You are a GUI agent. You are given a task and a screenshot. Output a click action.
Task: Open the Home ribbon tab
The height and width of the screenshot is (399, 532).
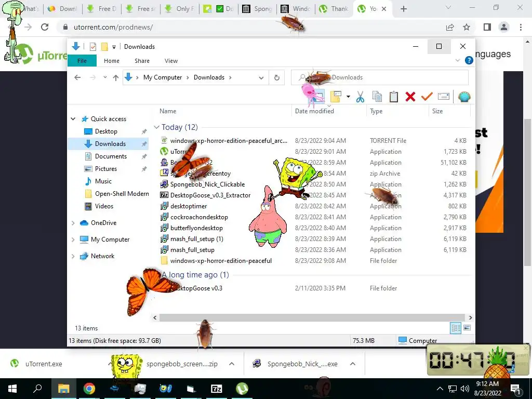pos(112,61)
